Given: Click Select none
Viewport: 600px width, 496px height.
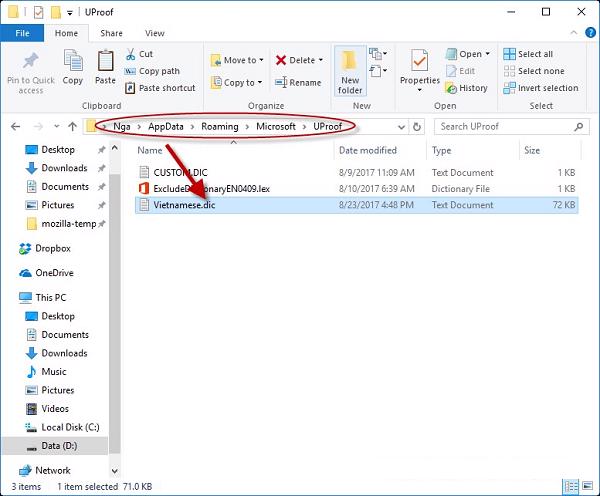Looking at the screenshot, I should (534, 71).
